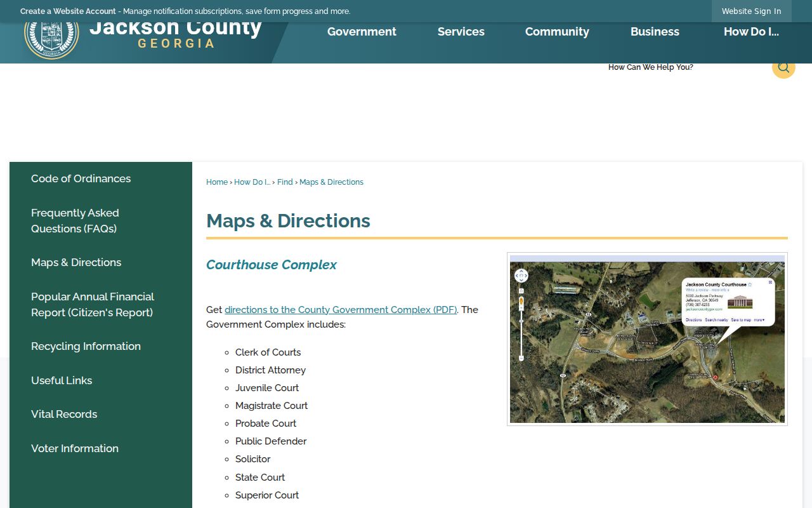Click the District Attorney list item

click(270, 370)
